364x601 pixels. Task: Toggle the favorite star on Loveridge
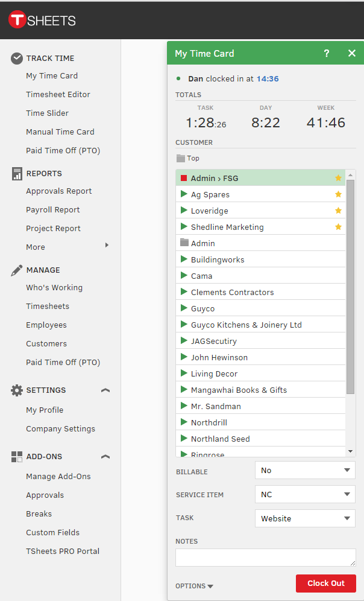[338, 211]
